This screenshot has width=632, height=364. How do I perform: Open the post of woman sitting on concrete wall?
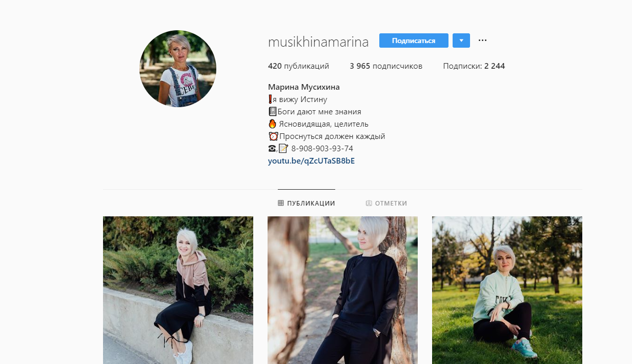pos(178,290)
